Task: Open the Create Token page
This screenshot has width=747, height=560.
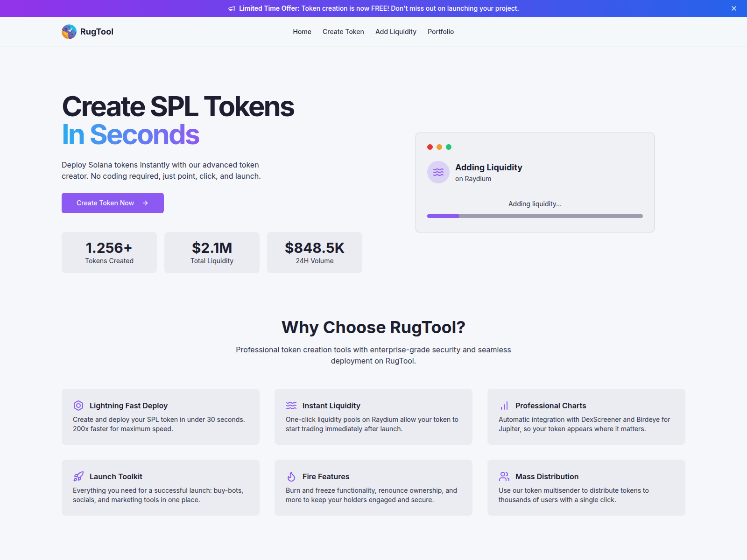Action: point(343,32)
